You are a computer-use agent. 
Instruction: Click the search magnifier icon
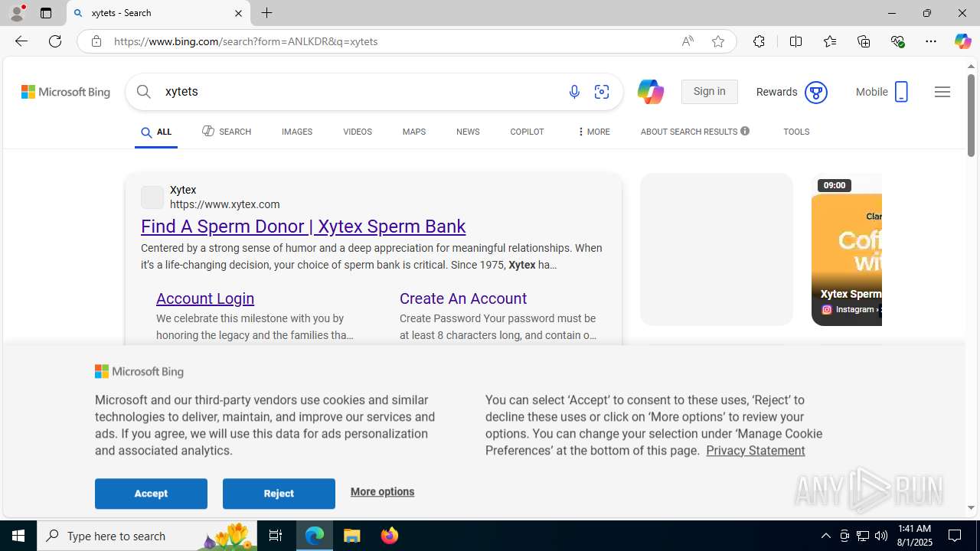click(x=144, y=92)
